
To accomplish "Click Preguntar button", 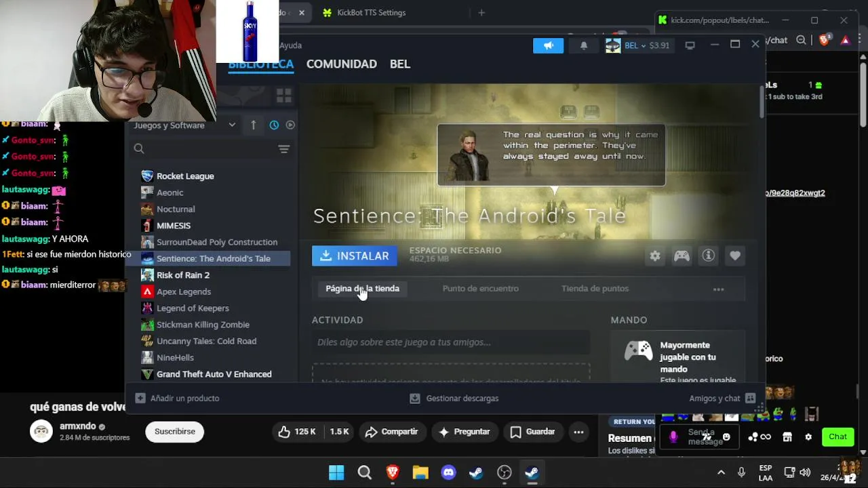I will [x=464, y=432].
